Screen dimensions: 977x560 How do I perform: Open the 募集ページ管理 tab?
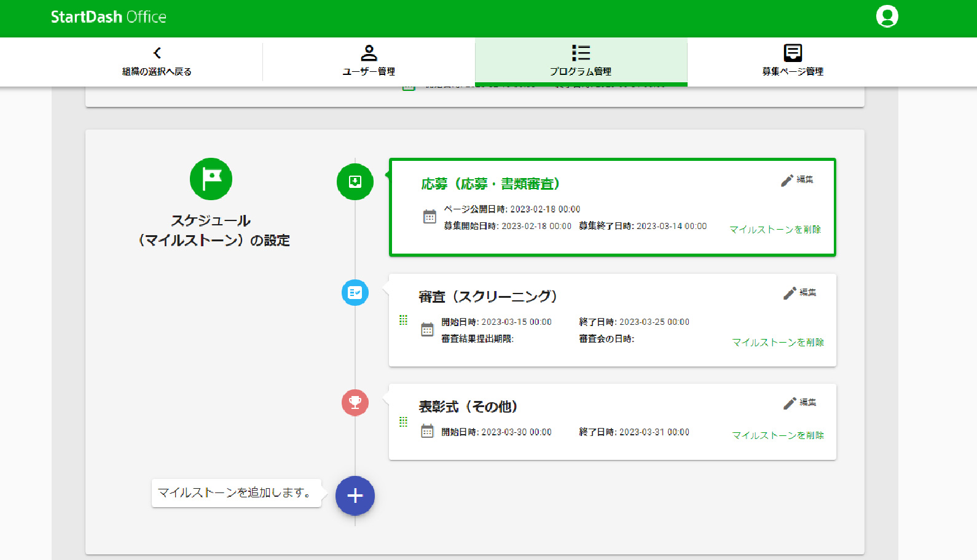[x=793, y=62]
